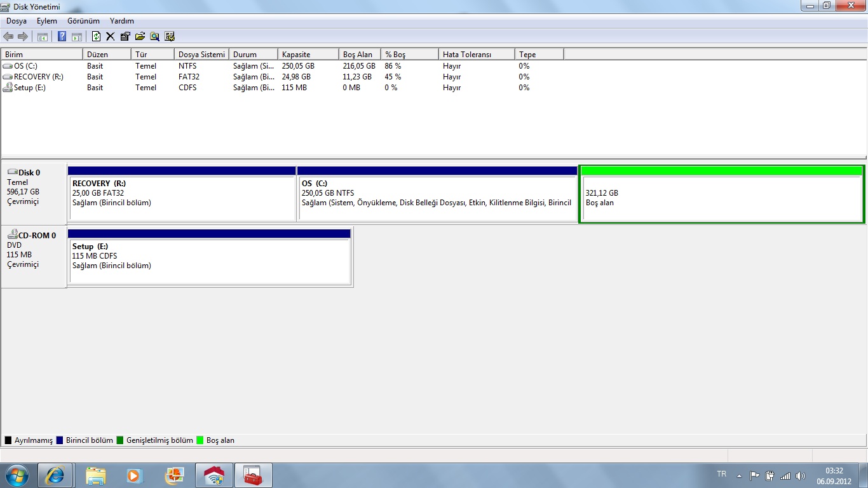
Task: Click the OS (C:) volume icon in list
Action: [8, 66]
